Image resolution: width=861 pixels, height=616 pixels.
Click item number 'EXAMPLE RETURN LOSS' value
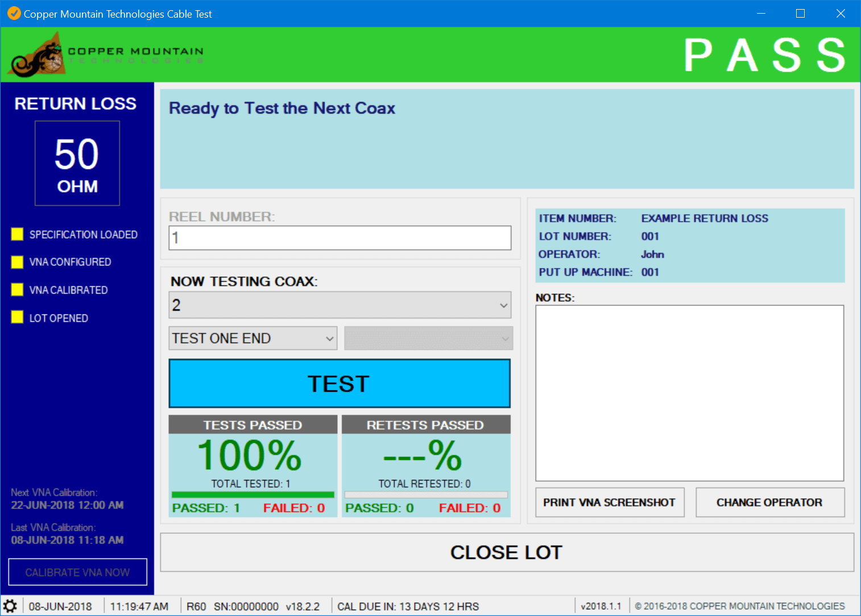click(705, 218)
